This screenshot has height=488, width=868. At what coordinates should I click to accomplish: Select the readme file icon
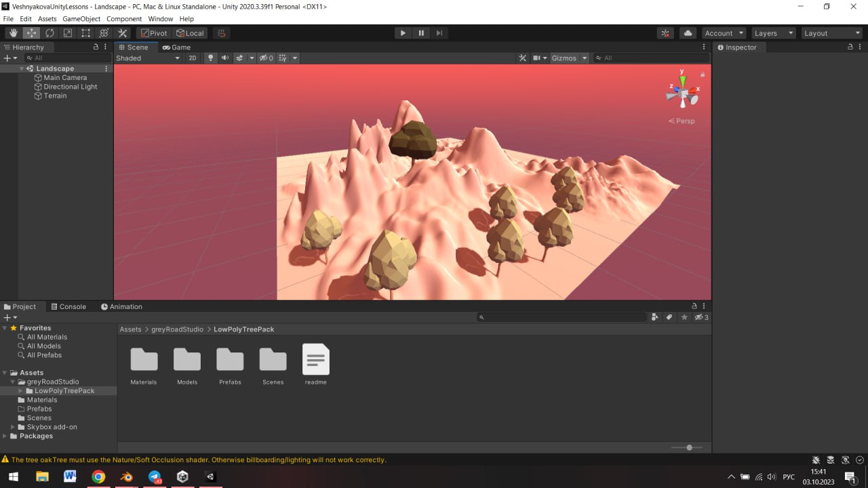click(316, 359)
